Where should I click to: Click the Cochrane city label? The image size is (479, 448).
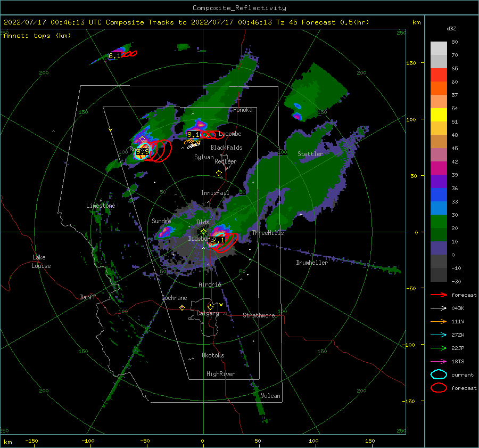pos(174,298)
